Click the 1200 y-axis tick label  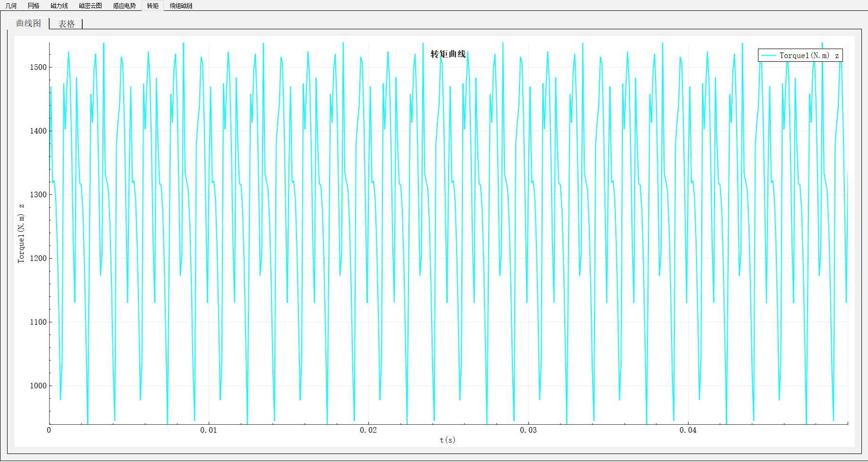pyautogui.click(x=38, y=258)
